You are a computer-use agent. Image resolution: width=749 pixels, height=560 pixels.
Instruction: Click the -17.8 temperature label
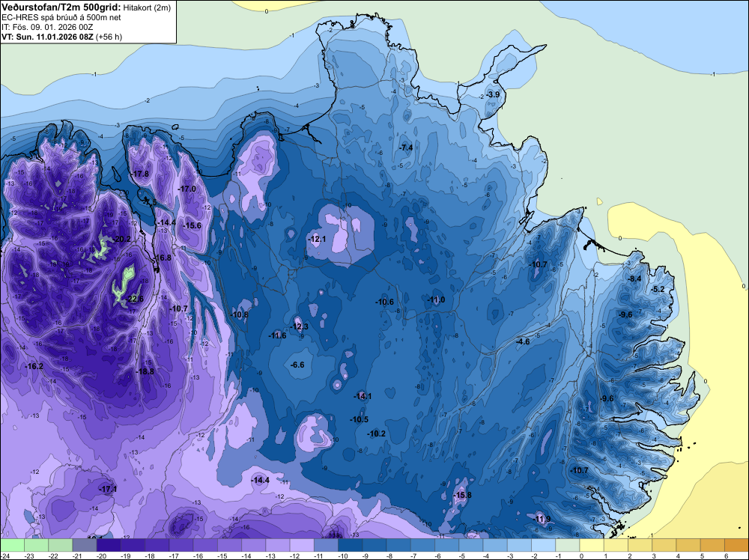[141, 174]
